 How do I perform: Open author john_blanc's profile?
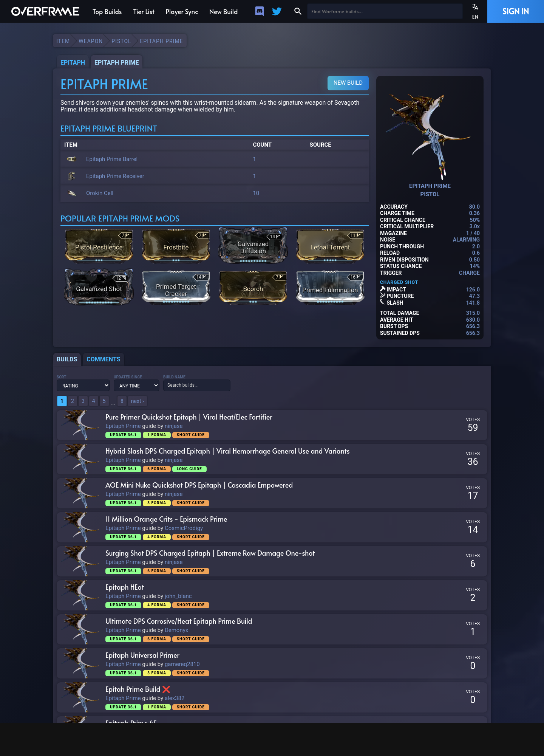click(178, 596)
